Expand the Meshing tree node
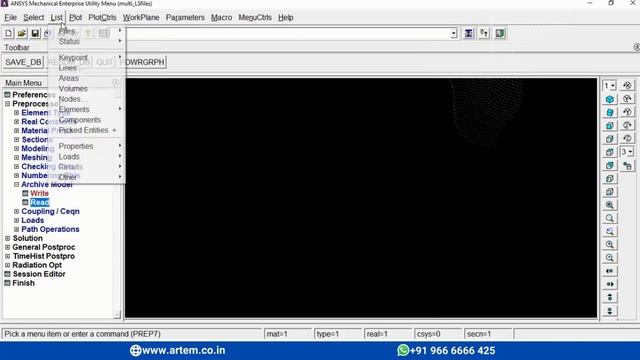Image resolution: width=640 pixels, height=360 pixels. point(16,158)
